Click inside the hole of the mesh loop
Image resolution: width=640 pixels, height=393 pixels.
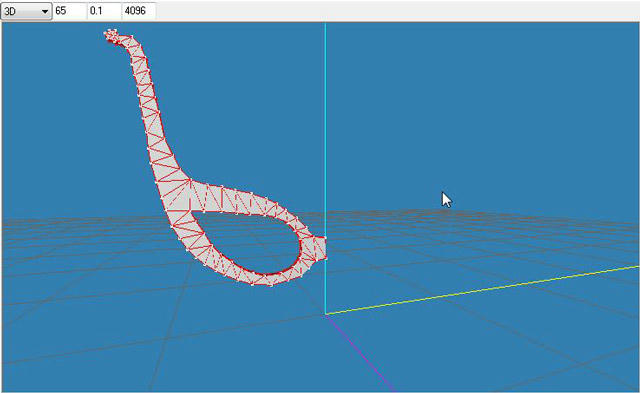(253, 241)
